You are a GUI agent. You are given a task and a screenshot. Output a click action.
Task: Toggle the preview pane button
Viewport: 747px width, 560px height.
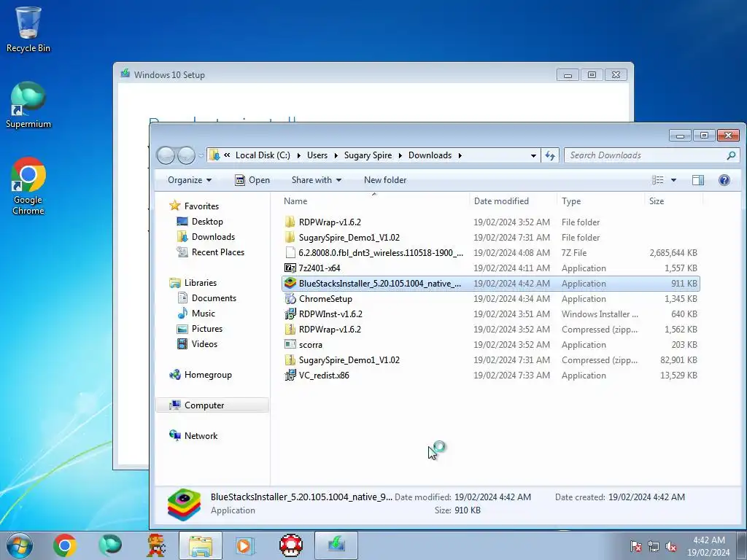[x=698, y=180]
